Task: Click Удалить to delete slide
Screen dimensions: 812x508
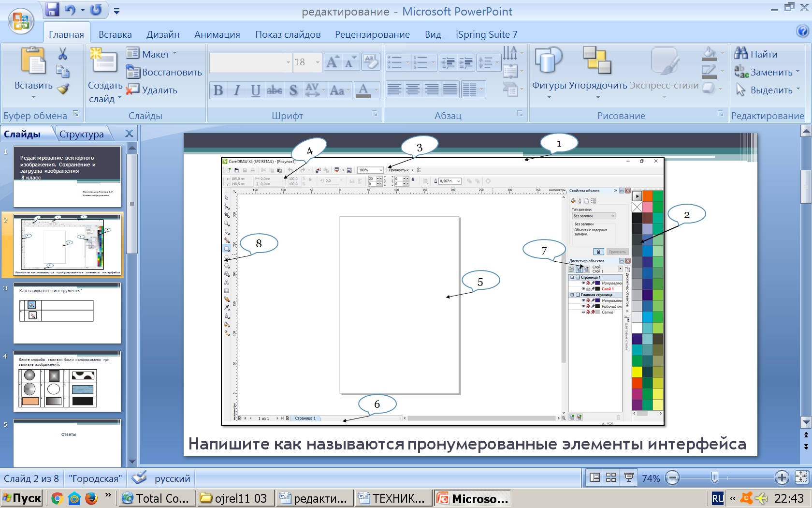Action: click(151, 90)
